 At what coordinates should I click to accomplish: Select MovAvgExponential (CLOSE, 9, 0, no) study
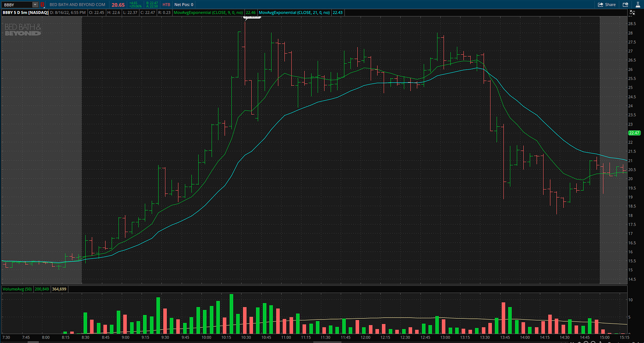(208, 12)
